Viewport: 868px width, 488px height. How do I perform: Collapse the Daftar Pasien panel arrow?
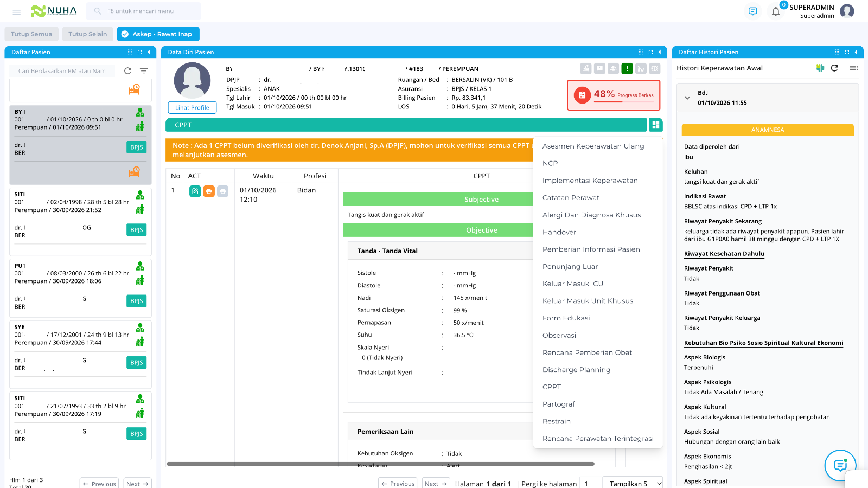tap(149, 52)
